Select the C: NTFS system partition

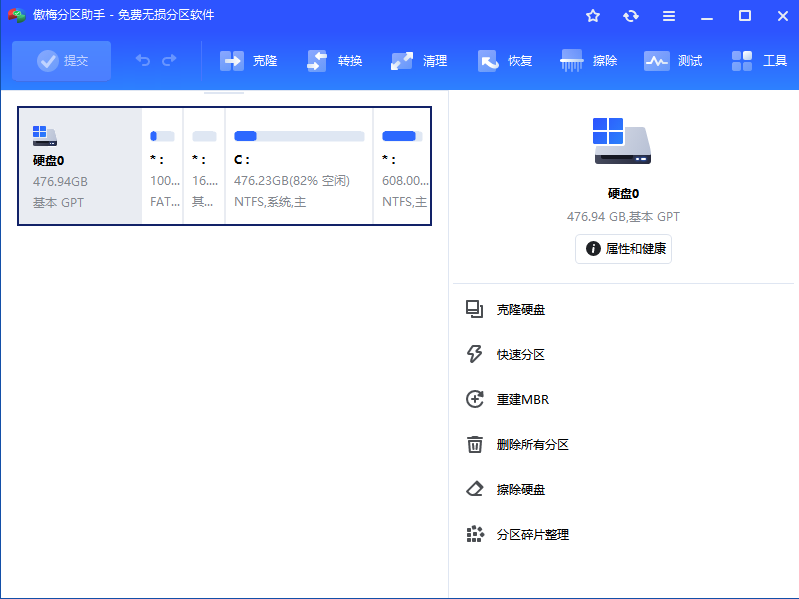(299, 166)
